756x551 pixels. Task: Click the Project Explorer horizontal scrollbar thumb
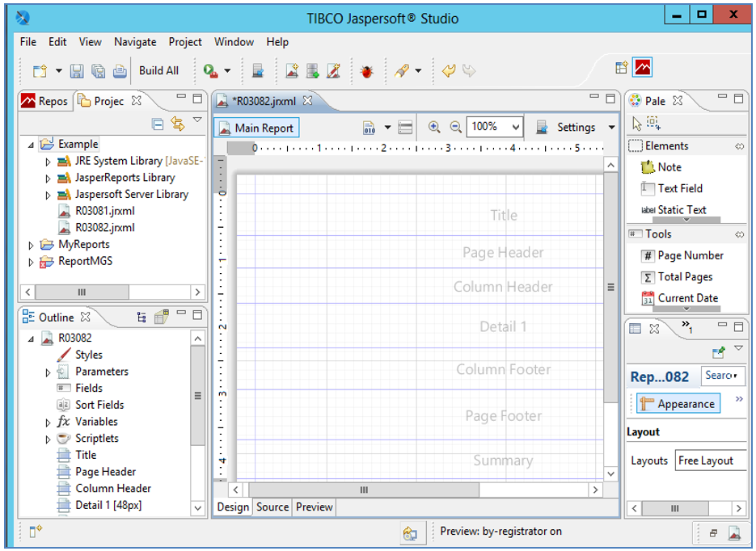[82, 292]
